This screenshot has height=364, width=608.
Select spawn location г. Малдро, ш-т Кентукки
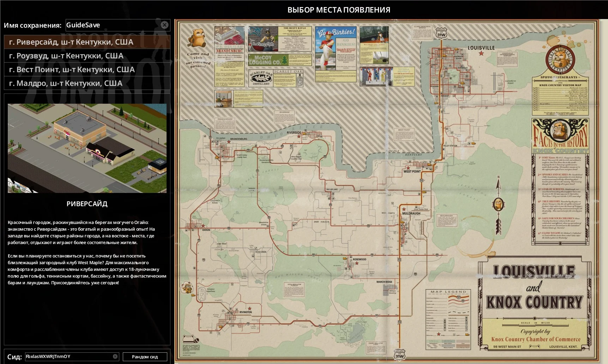click(87, 83)
